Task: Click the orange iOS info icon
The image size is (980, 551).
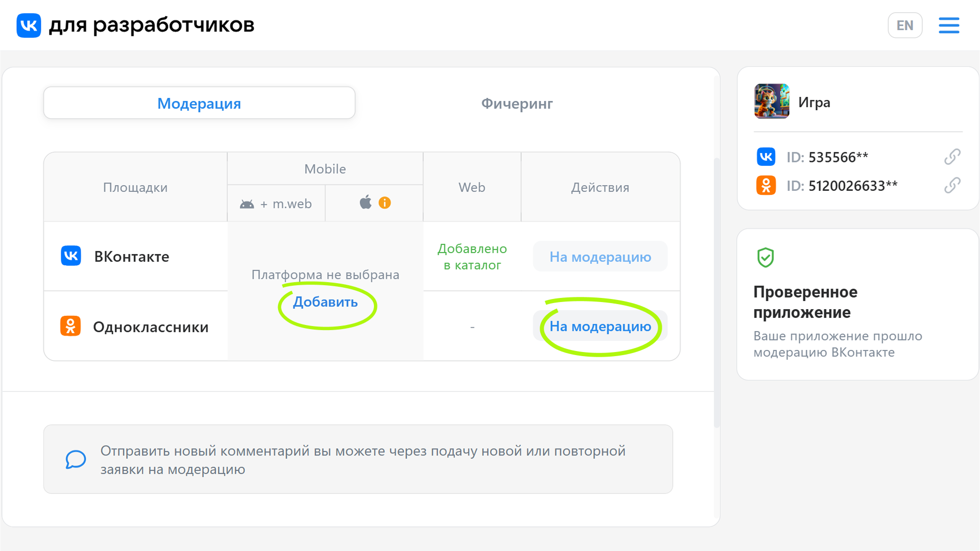Action: point(385,203)
